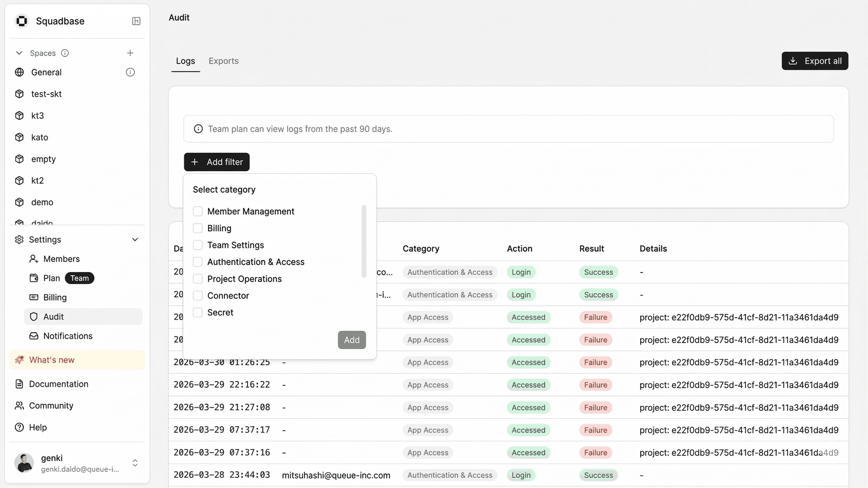Switch to the Exports tab

tap(224, 61)
